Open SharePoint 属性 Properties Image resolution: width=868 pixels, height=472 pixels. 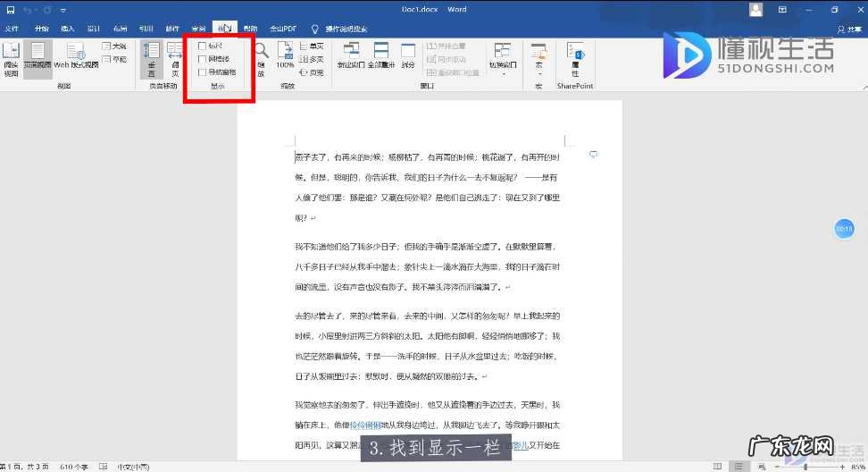(x=576, y=59)
